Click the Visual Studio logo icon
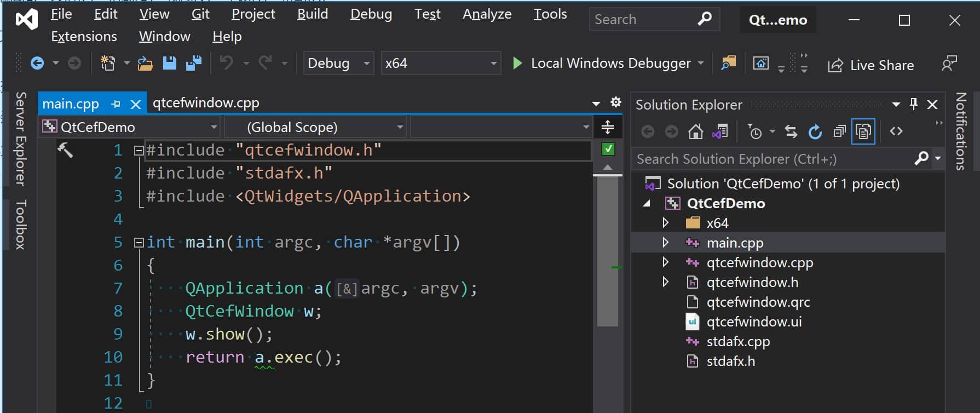 pyautogui.click(x=26, y=20)
